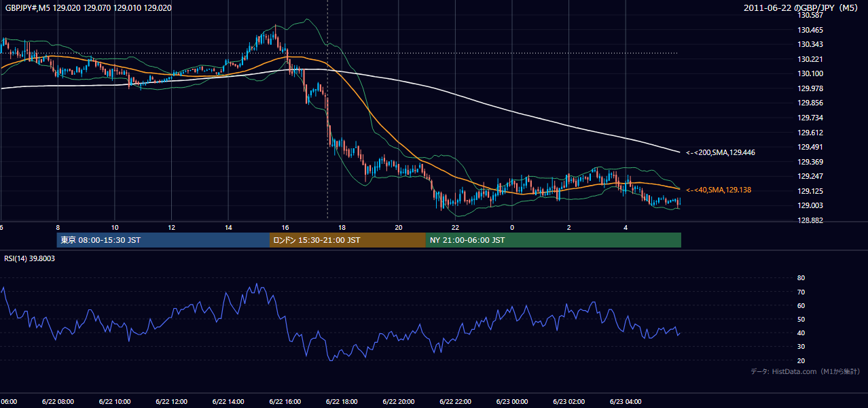Click the 2011-06-22 GBP/JPY (M5) chart title
This screenshot has width=868, height=408.
(801, 7)
